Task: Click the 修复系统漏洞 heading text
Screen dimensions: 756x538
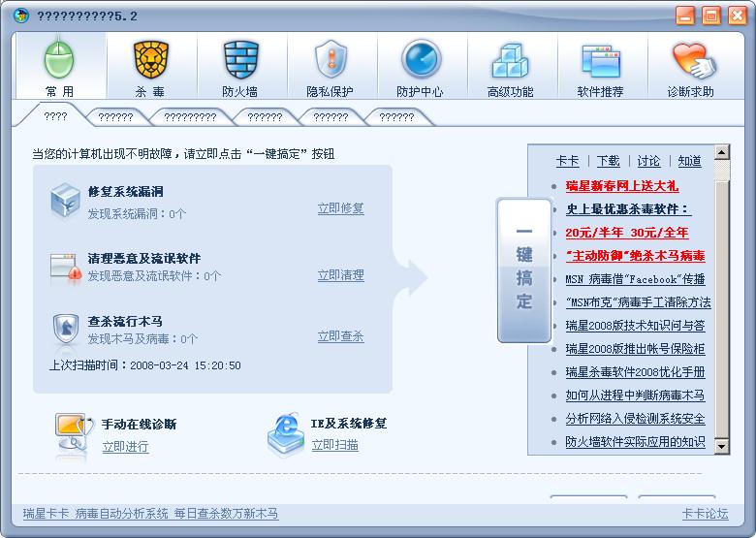Action: tap(125, 191)
